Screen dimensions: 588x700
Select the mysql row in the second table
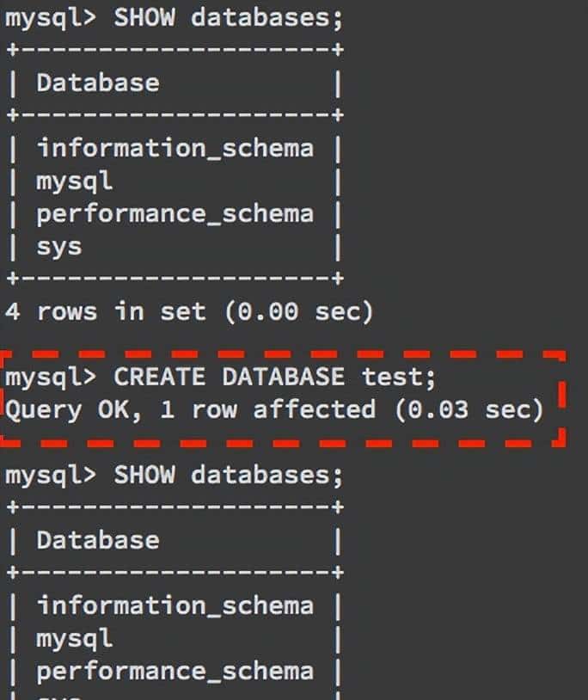click(75, 638)
